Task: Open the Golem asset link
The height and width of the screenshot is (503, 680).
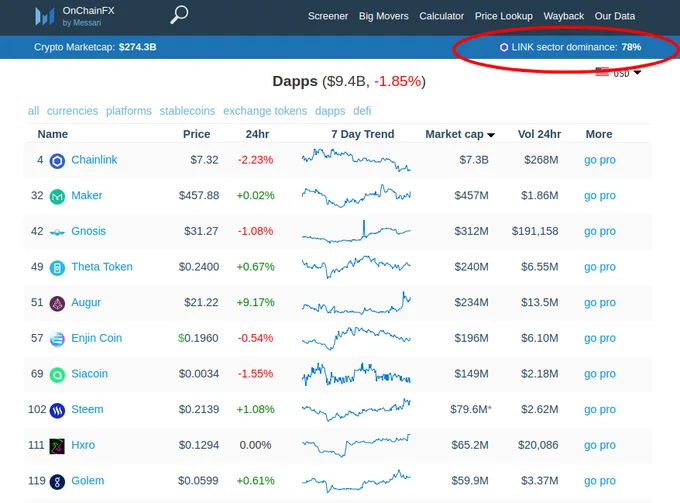Action: [88, 480]
